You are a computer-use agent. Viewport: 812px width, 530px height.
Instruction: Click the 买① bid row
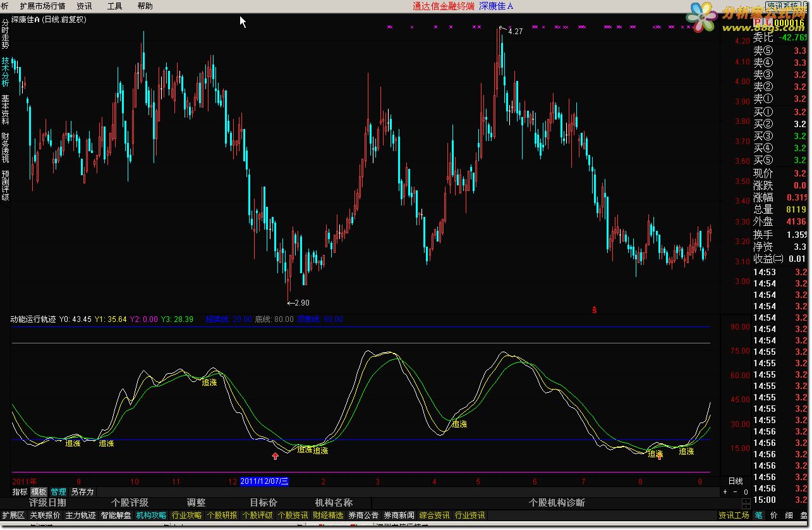[780, 112]
